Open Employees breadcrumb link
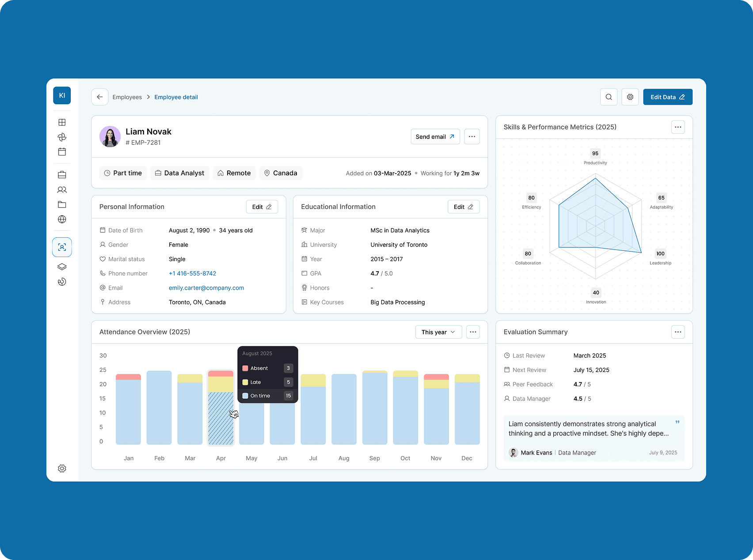The width and height of the screenshot is (753, 560). point(127,97)
